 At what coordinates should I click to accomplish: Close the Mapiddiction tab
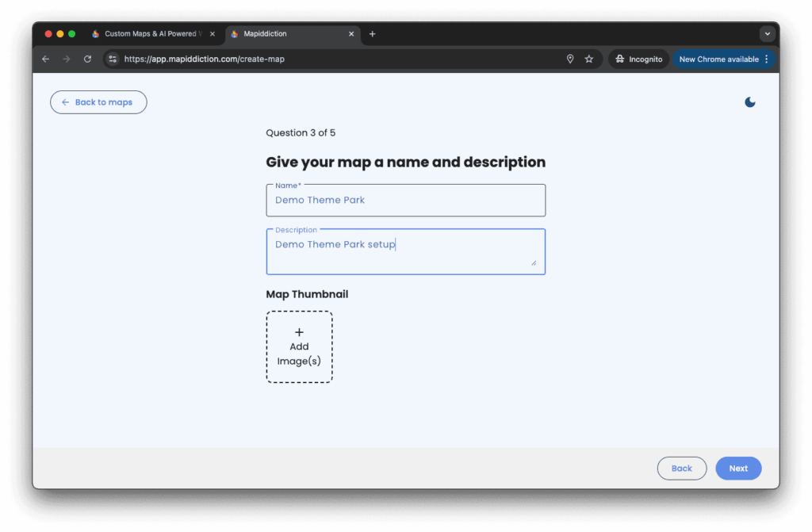(351, 34)
